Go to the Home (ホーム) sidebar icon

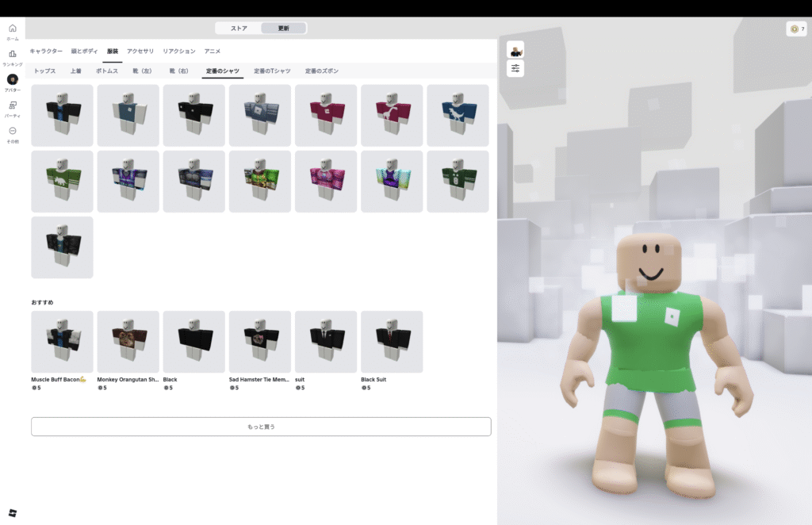pos(13,29)
